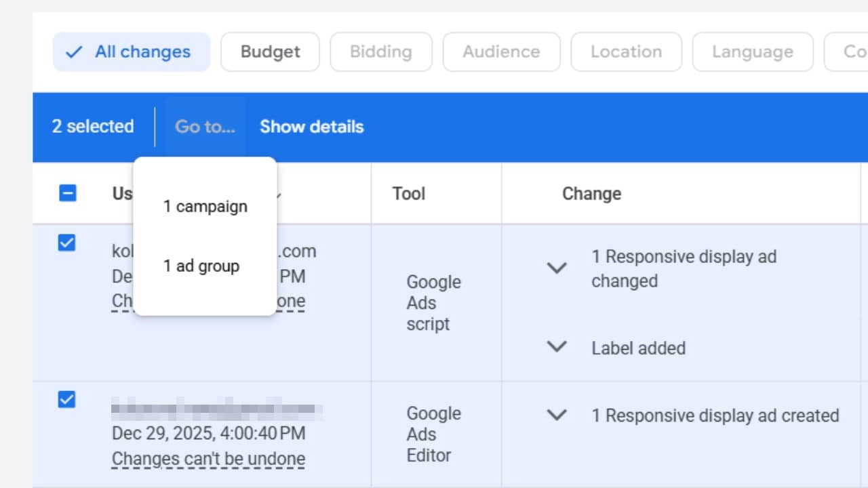The height and width of the screenshot is (488, 868).
Task: Deselect the 'All changes' filter chip
Action: [131, 51]
